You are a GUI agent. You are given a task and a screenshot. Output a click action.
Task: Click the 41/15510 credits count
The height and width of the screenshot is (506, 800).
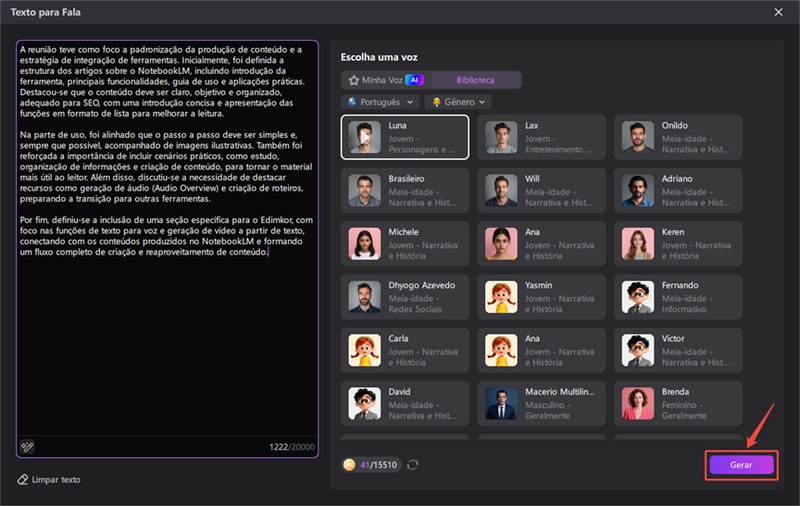pyautogui.click(x=379, y=465)
